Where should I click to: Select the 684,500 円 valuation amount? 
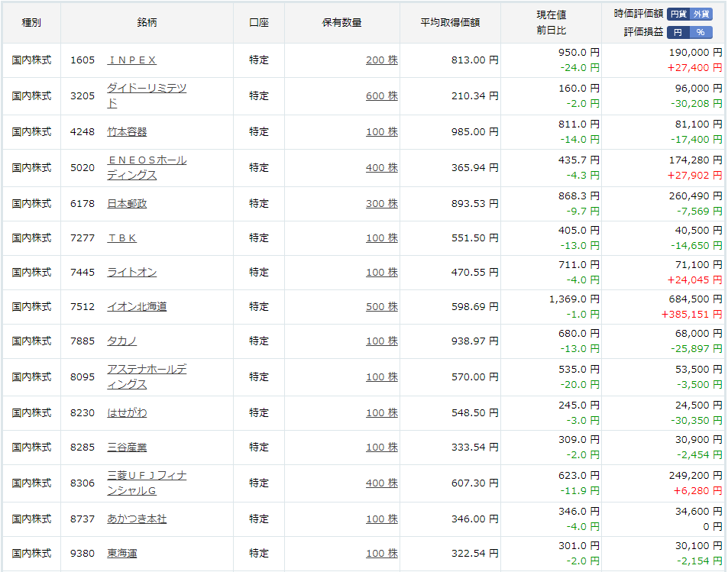[x=695, y=299]
